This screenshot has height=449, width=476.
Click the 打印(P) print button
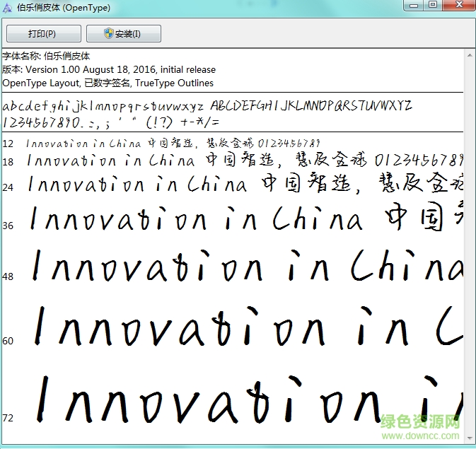click(44, 33)
